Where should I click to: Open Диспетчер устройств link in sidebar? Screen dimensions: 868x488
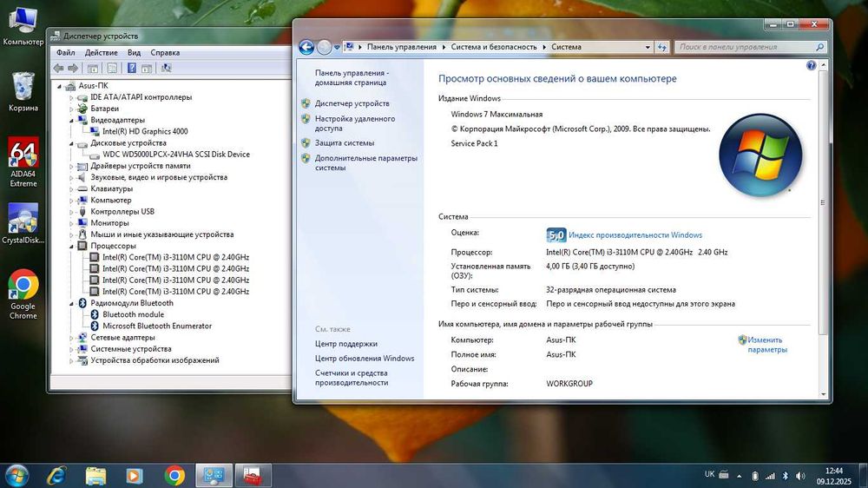(352, 103)
